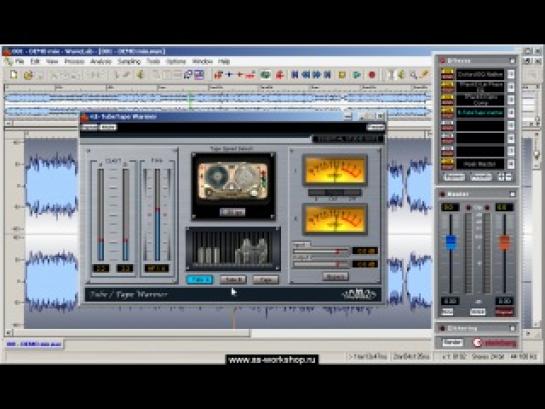Click the numbered button of Tube/Tape Warmer slot

coord(511,113)
